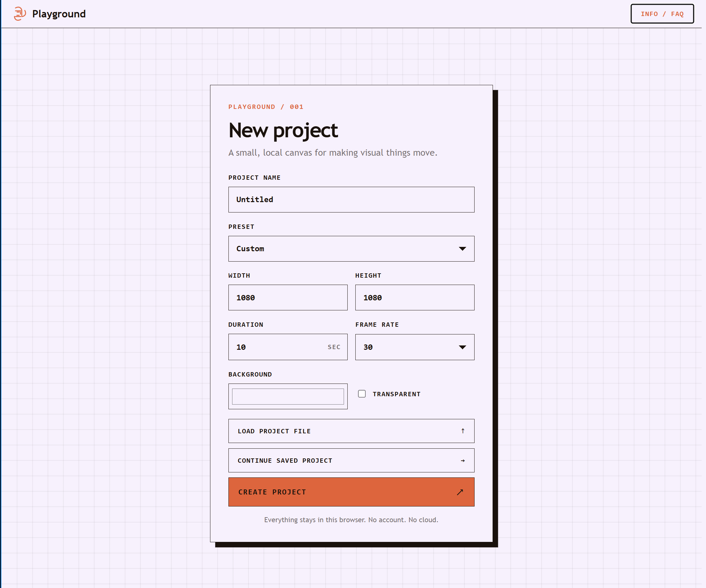Viewport: 706px width, 588px height.
Task: Focus the Project Name field with Untitled
Action: pyautogui.click(x=351, y=199)
